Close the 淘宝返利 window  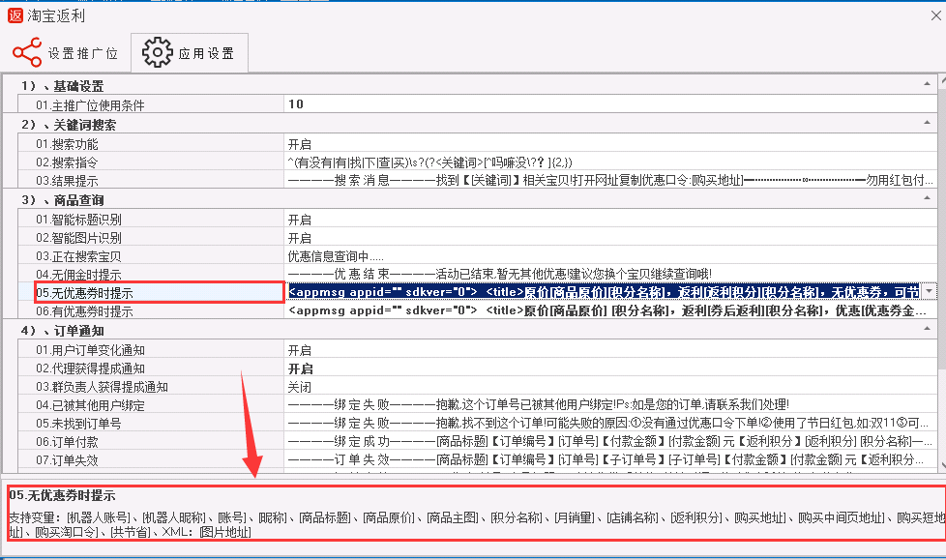[x=935, y=15]
